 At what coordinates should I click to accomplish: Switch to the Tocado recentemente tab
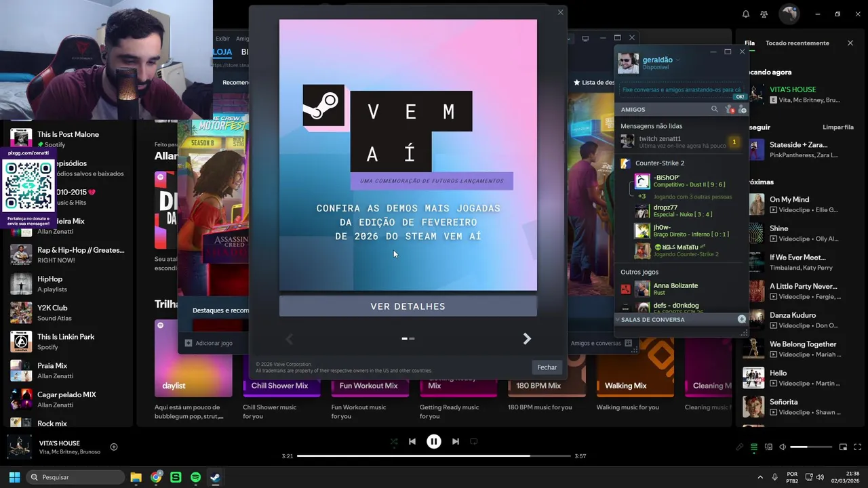pos(797,43)
